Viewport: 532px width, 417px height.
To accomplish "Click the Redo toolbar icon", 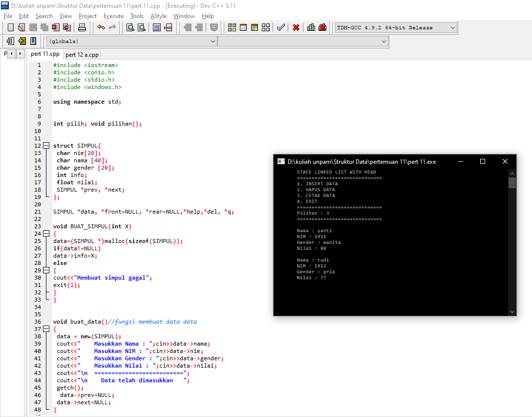I will pos(112,27).
